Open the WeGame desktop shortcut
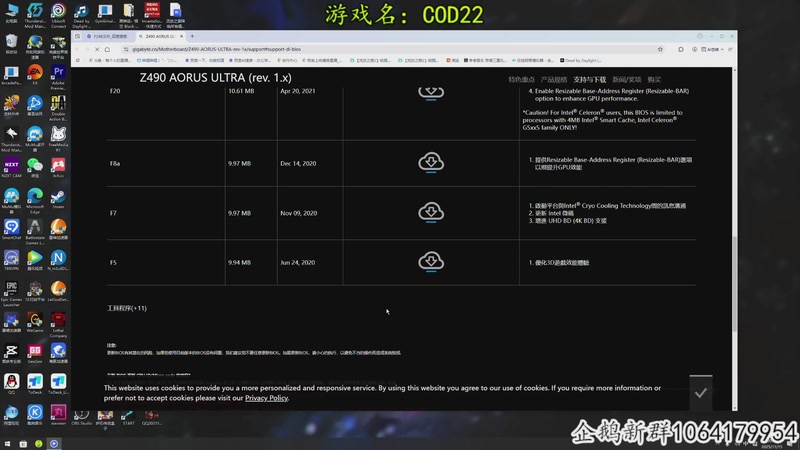The image size is (800, 450). 35,322
